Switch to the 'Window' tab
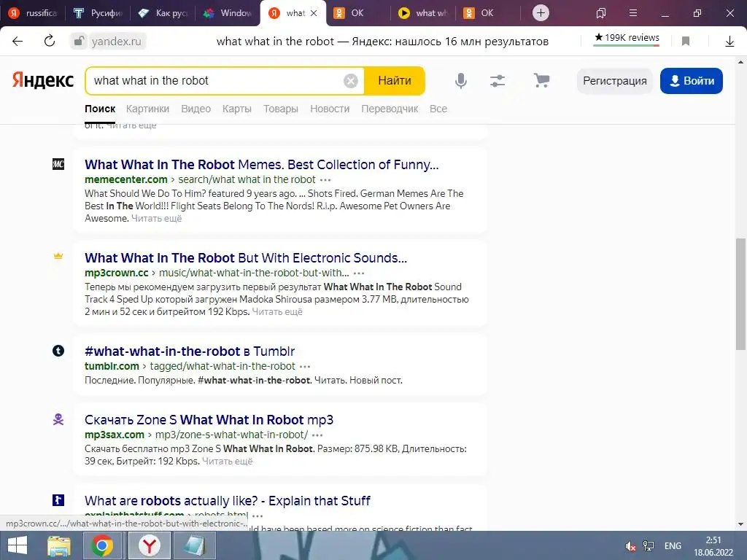 point(228,13)
